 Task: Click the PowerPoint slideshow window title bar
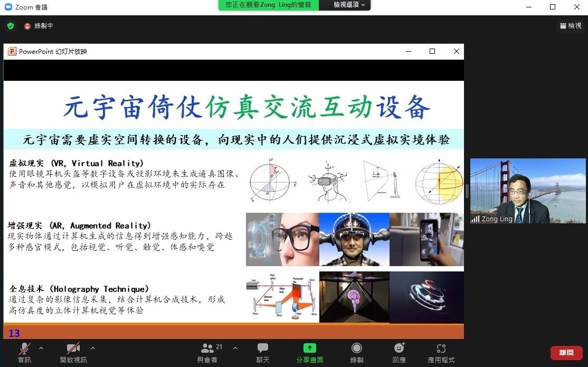click(211, 51)
